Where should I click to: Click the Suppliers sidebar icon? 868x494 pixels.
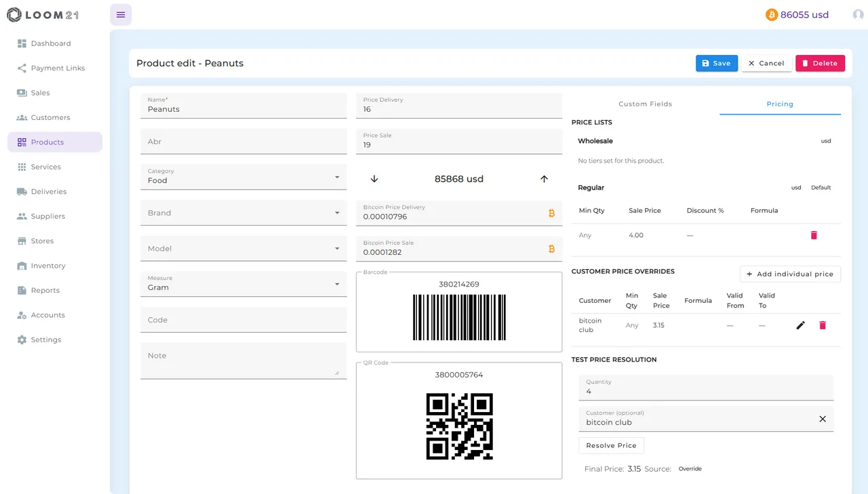pyautogui.click(x=22, y=216)
